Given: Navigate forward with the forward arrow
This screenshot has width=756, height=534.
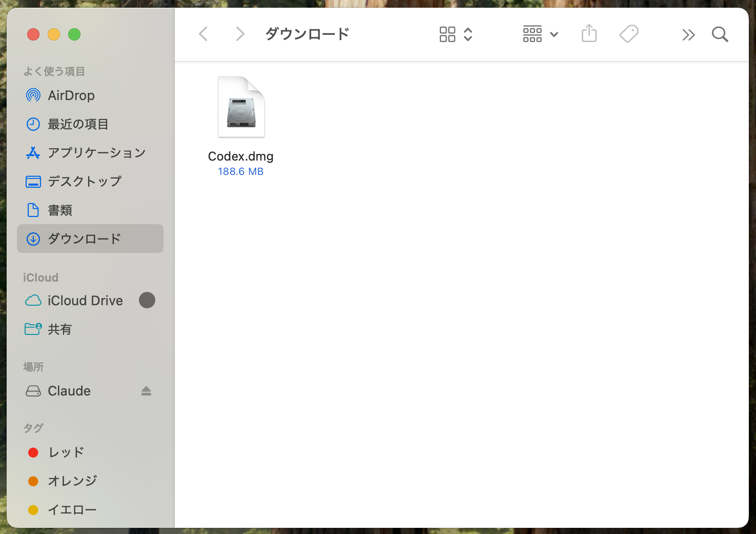Looking at the screenshot, I should click(239, 33).
